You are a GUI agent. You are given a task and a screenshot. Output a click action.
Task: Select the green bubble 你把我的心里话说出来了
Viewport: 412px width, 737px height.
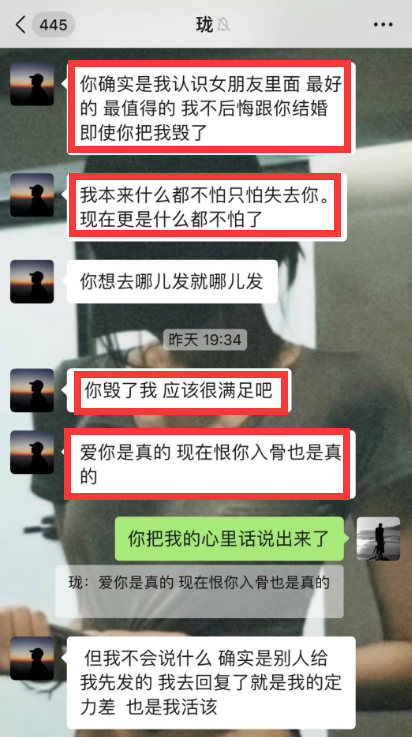(x=229, y=539)
